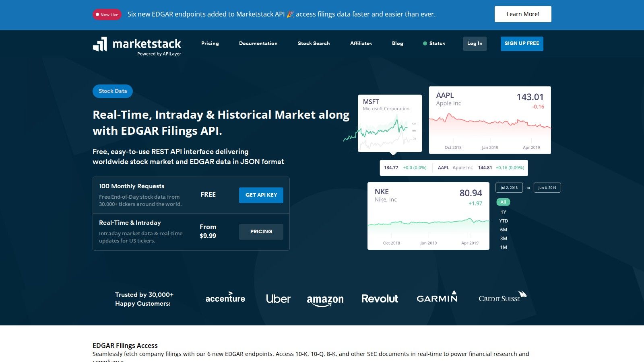Click the MSFT Microsoft chart card
Viewport: 644px width, 362px height.
tap(390, 123)
